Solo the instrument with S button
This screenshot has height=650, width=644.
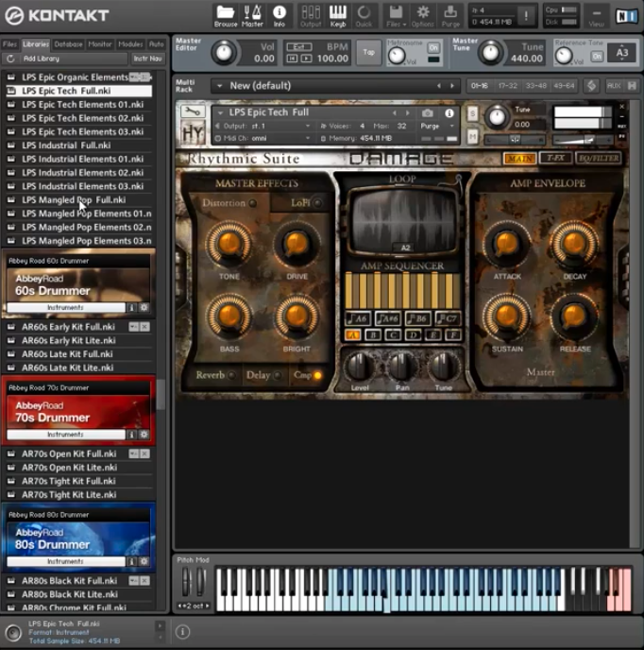472,113
